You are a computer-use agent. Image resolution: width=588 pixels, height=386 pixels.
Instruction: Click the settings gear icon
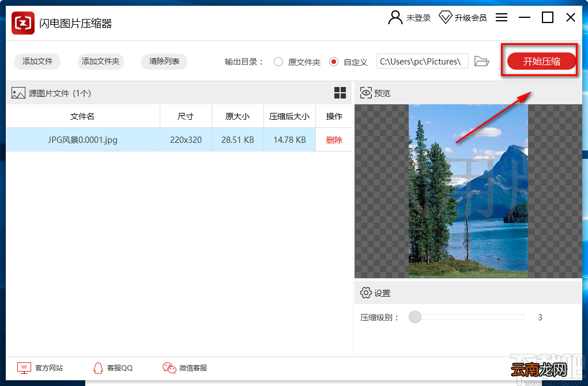click(365, 293)
